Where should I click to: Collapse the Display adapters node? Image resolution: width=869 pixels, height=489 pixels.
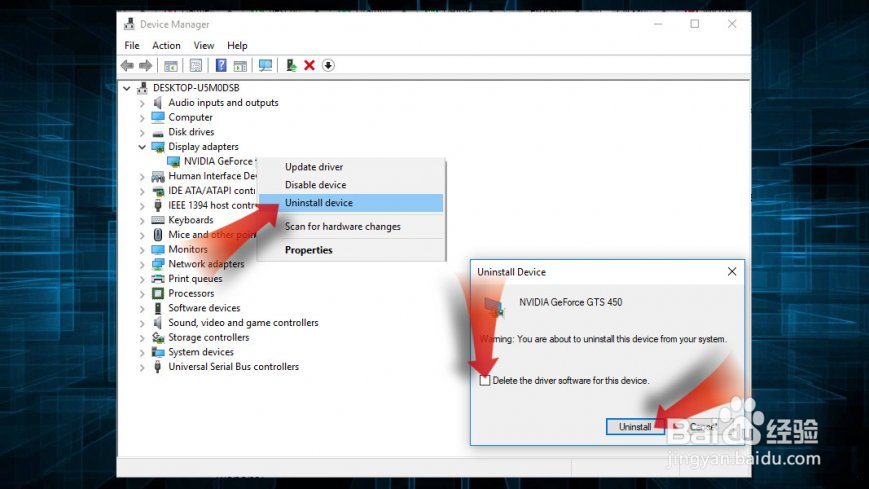[142, 147]
